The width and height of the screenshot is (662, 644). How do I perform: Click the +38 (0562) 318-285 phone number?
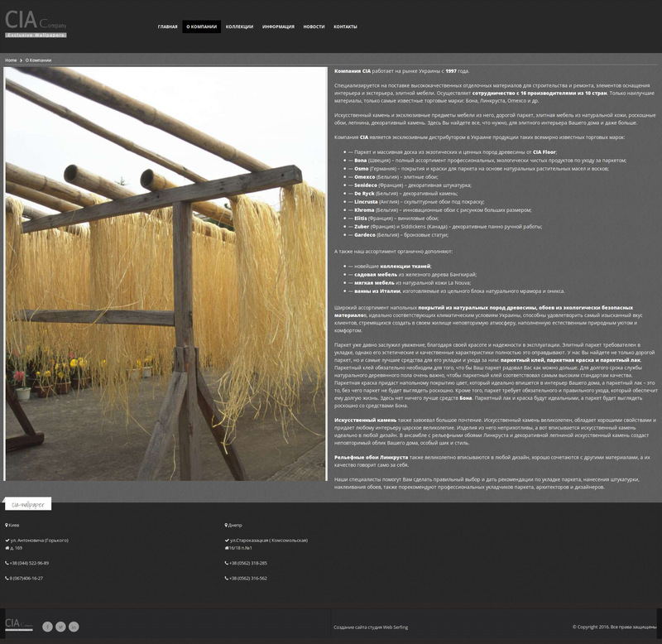[x=248, y=564]
